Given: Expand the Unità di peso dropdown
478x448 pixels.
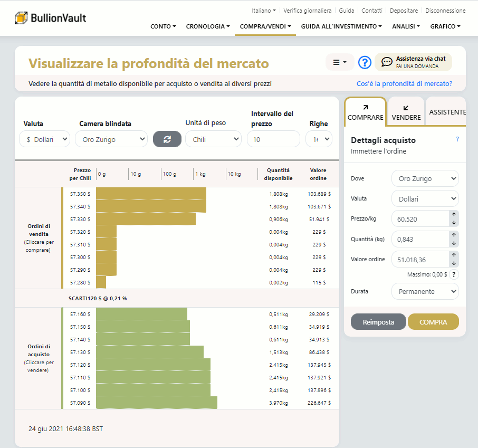Looking at the screenshot, I should click(213, 139).
